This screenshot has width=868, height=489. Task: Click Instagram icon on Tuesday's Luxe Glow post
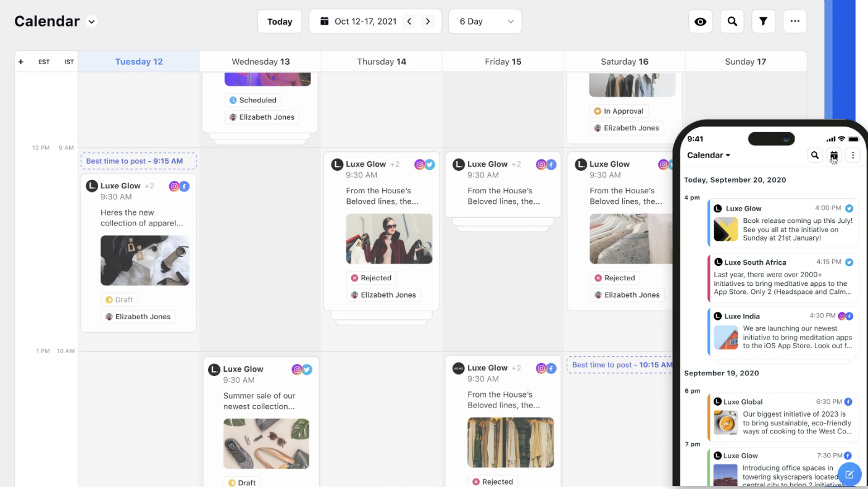pyautogui.click(x=175, y=186)
